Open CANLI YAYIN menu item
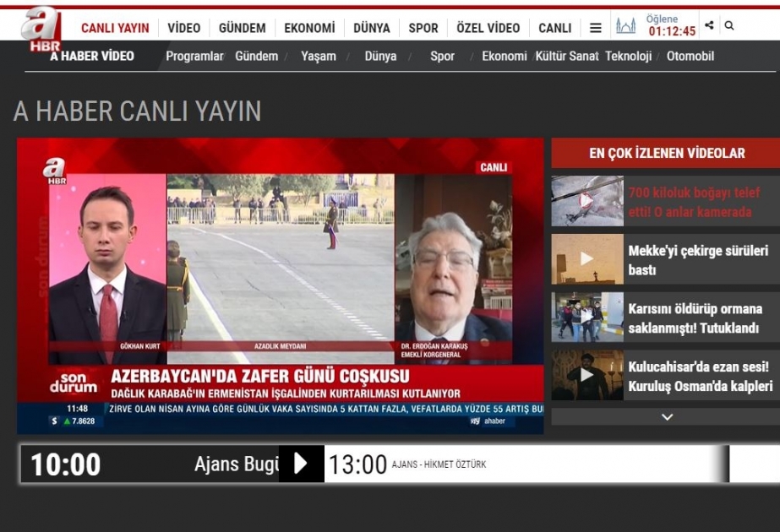 tap(115, 29)
